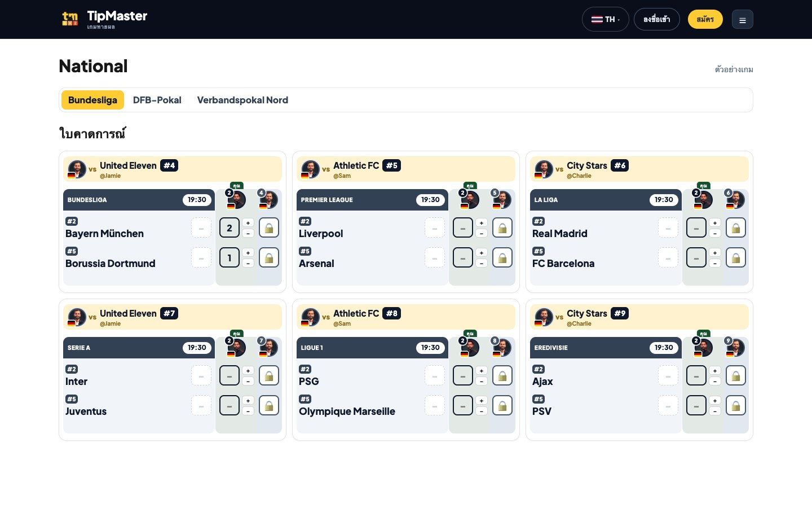Switch to the Verbandspokal Nord tab
This screenshot has height=508, width=812.
242,100
